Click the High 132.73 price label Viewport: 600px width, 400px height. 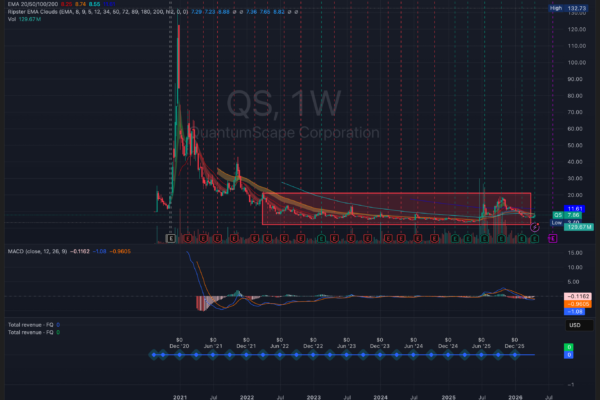pyautogui.click(x=568, y=8)
